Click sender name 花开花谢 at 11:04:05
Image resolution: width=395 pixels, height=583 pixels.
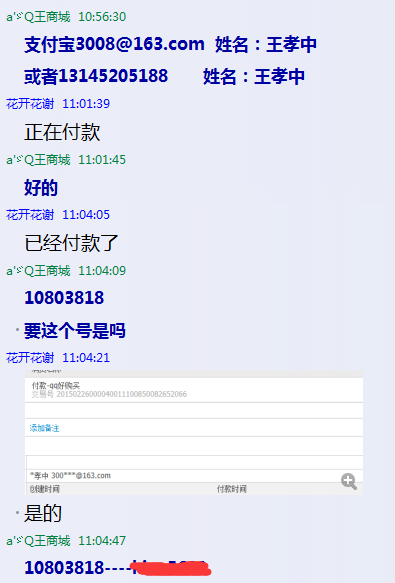pos(30,215)
